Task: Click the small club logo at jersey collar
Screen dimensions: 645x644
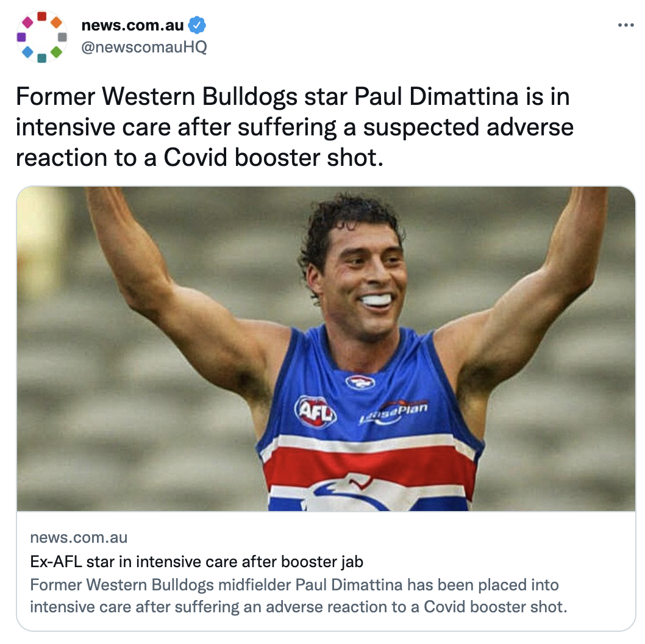Action: coord(360,382)
